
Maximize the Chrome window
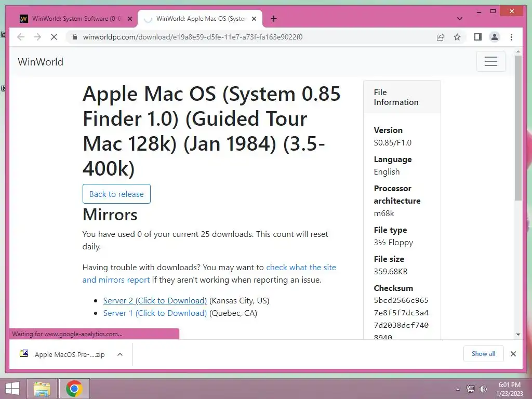tap(493, 11)
